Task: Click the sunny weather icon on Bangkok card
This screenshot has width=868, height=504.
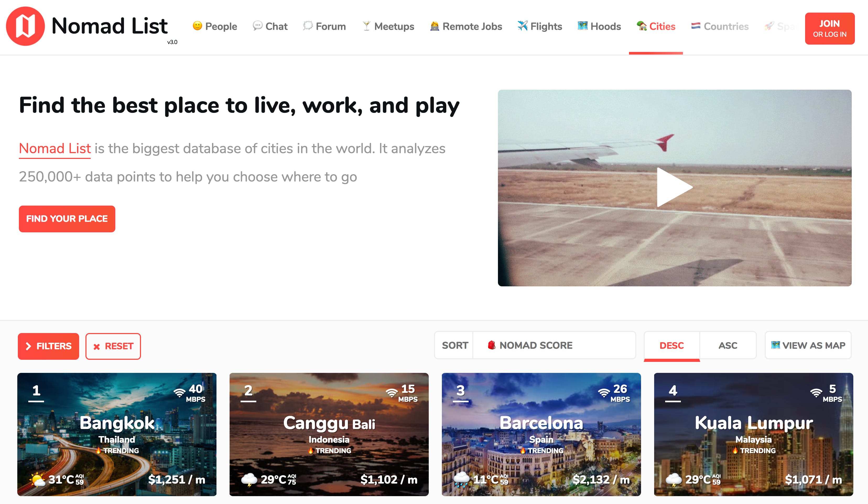Action: [x=37, y=480]
